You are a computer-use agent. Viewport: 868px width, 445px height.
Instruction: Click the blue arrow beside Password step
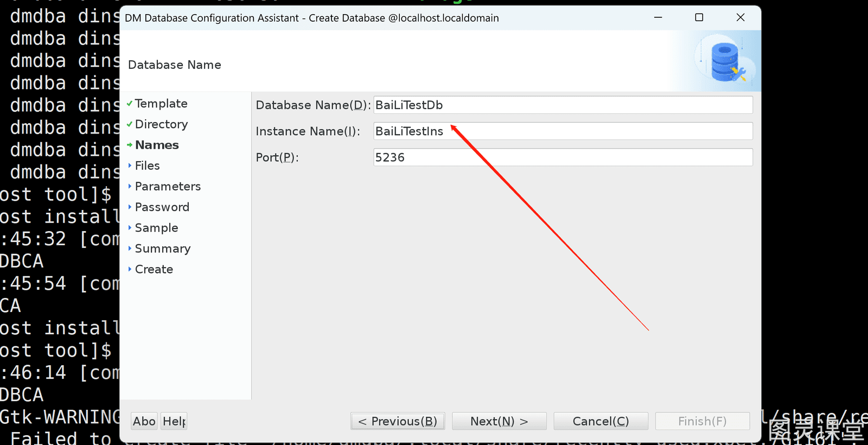[130, 207]
